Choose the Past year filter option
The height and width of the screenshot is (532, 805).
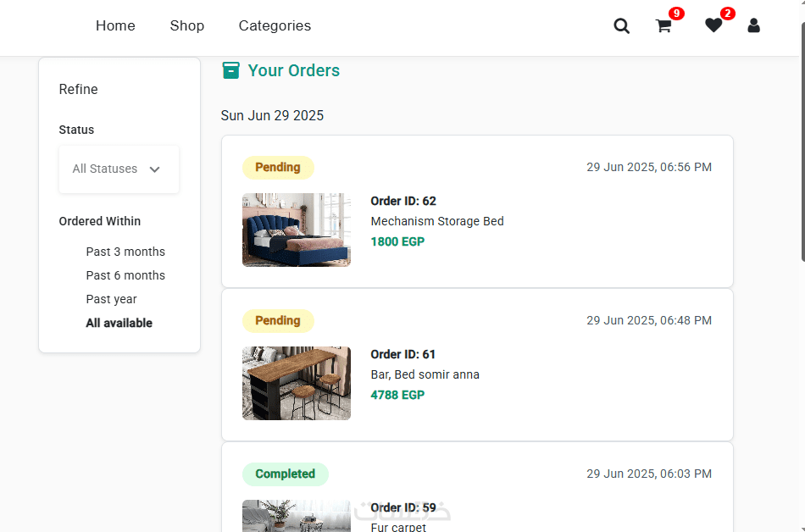pos(111,299)
